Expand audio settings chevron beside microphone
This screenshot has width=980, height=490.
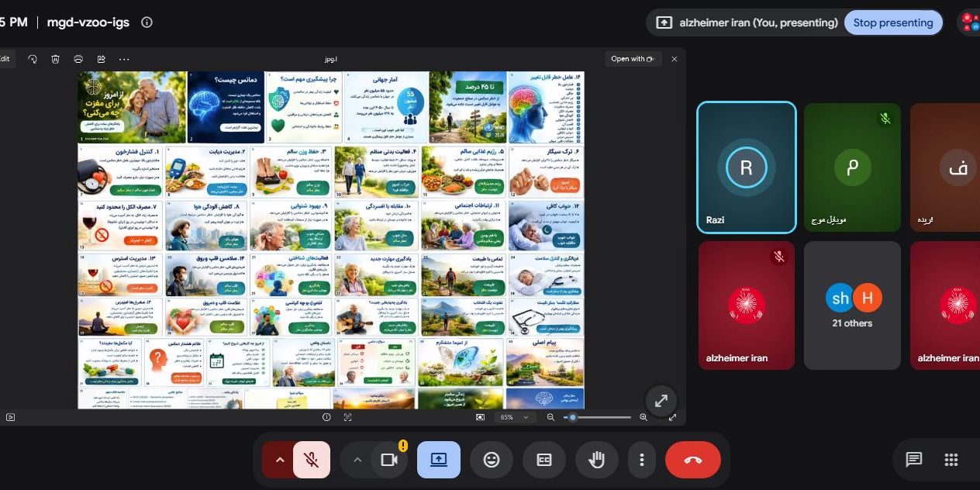(x=279, y=460)
